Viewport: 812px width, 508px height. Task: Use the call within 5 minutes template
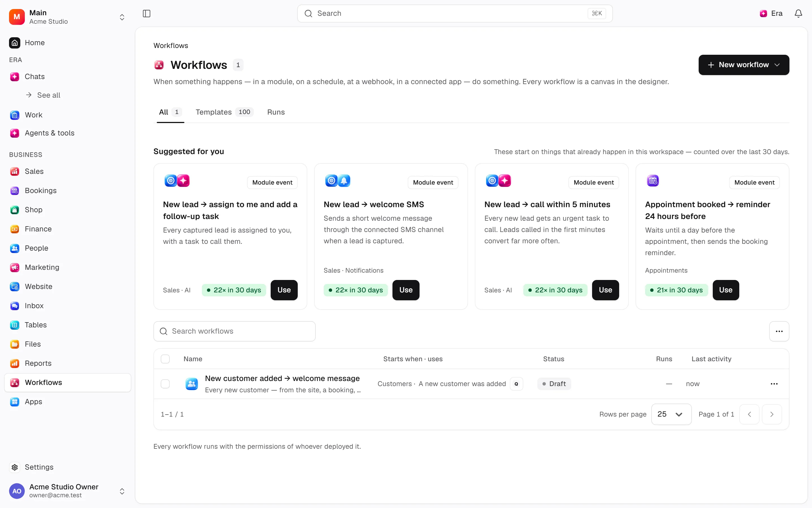pos(605,290)
